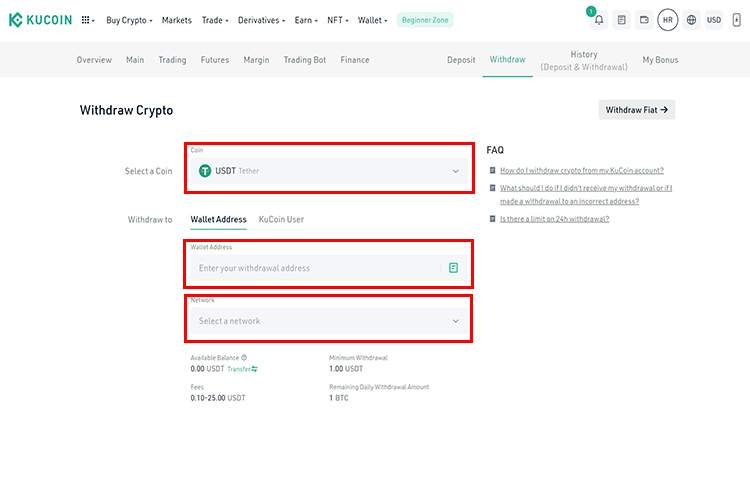The image size is (750, 500).
Task: Switch to the Trading Bot tab
Action: (x=305, y=60)
